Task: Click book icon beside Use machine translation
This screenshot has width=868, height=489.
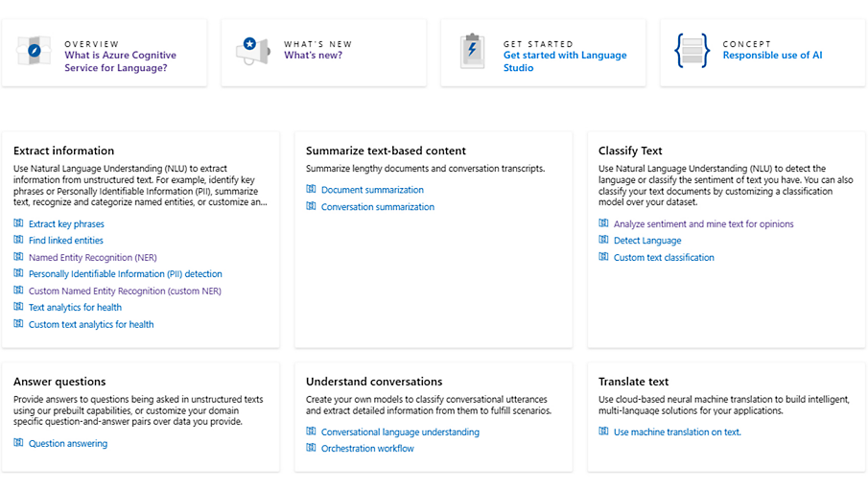Action: (603, 431)
